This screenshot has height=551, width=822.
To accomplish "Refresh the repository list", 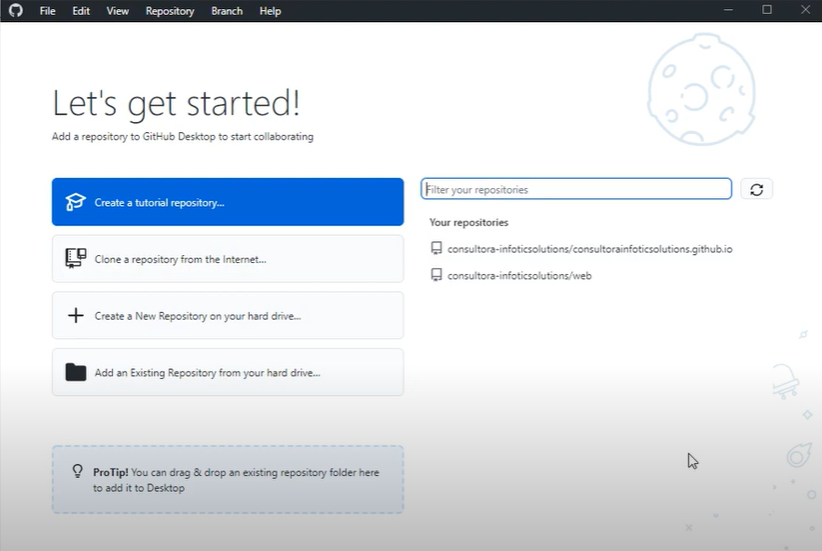I will (x=756, y=189).
